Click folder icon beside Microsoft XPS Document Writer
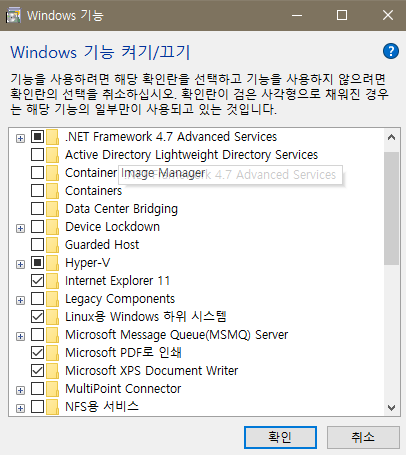The image size is (406, 455). (x=53, y=371)
